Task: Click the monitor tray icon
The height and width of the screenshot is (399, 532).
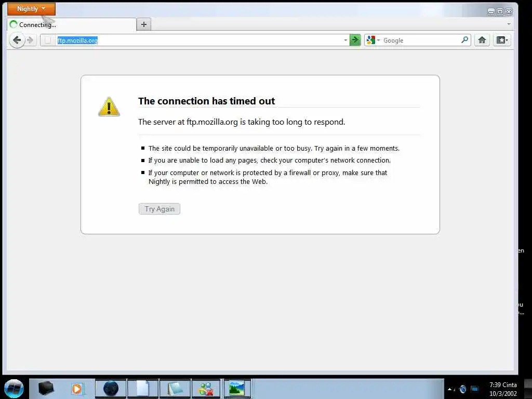Action: tap(475, 389)
